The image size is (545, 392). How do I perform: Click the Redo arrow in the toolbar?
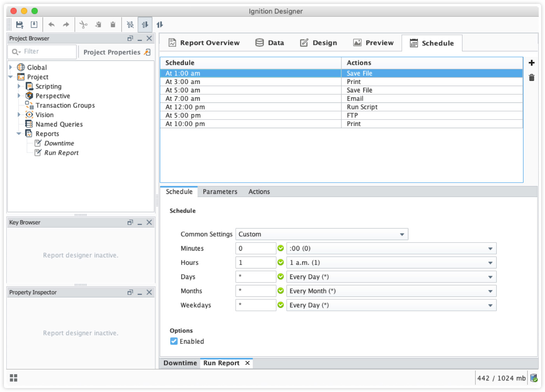pyautogui.click(x=66, y=25)
